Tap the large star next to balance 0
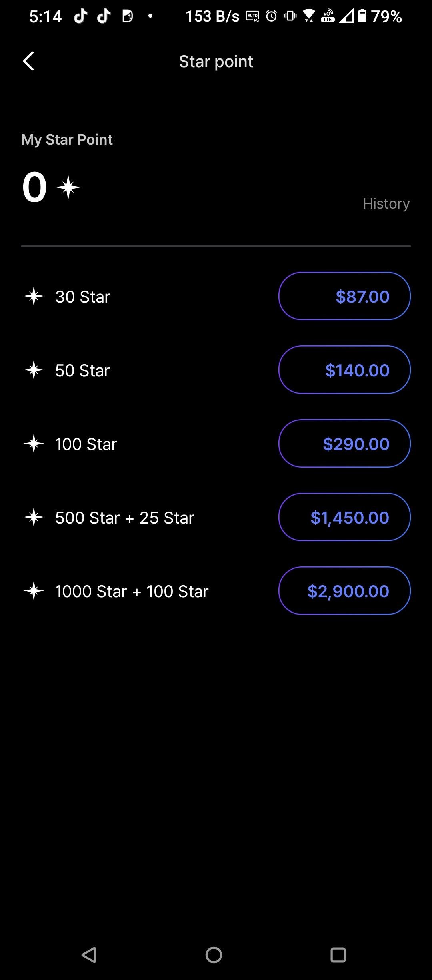 68,187
